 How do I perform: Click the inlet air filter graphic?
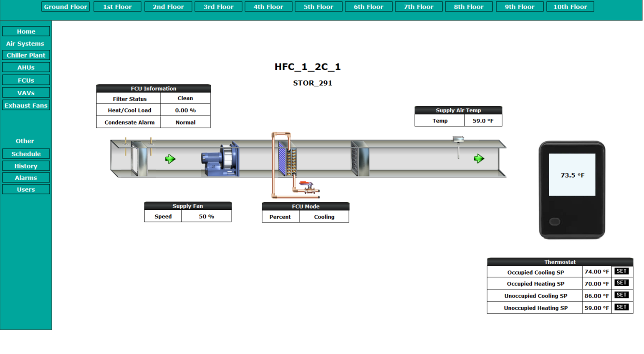point(139,158)
